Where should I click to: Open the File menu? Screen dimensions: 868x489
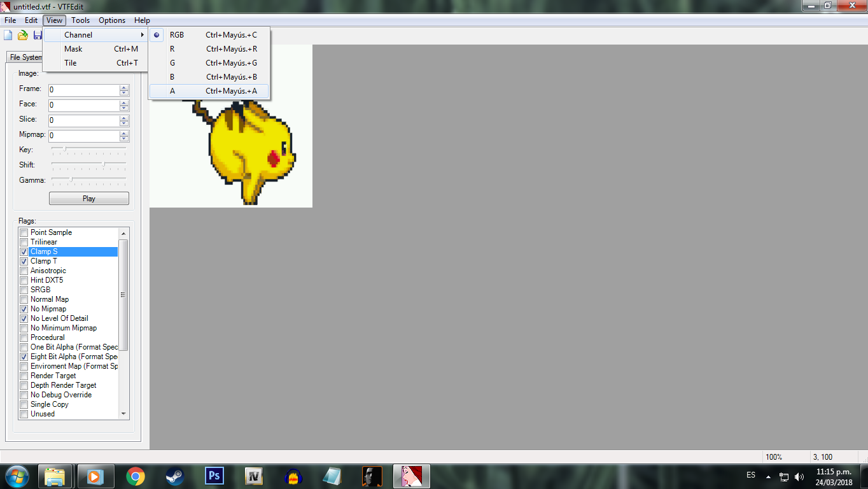(10, 20)
